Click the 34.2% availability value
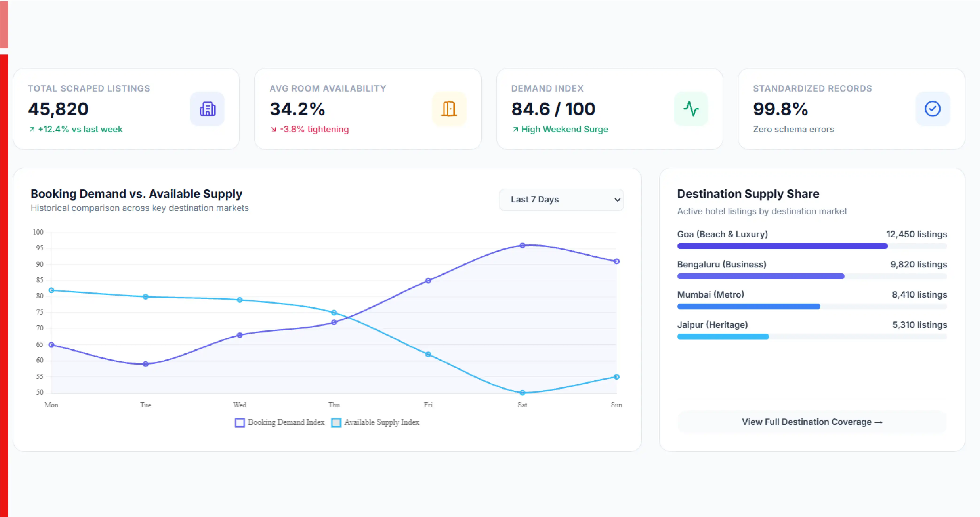 tap(297, 109)
